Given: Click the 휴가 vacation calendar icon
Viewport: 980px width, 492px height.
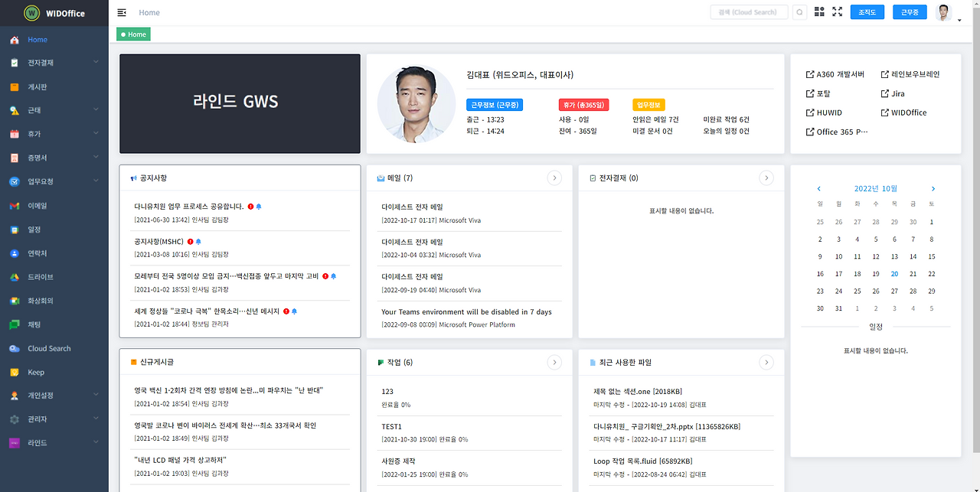Looking at the screenshot, I should [x=14, y=134].
